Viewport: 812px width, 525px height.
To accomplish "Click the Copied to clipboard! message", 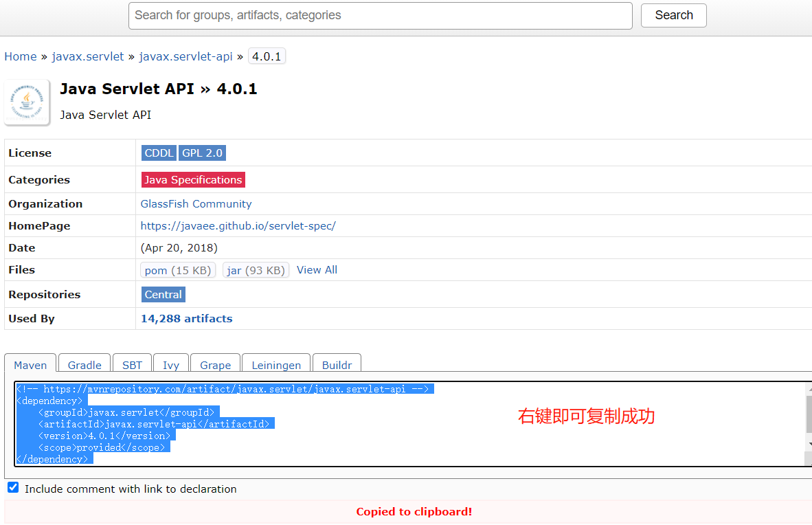I will click(x=414, y=511).
